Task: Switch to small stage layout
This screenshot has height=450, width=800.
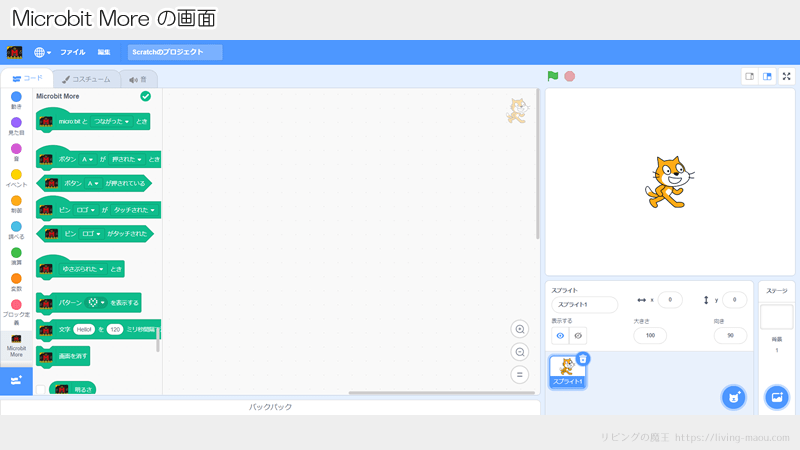Action: (749, 77)
